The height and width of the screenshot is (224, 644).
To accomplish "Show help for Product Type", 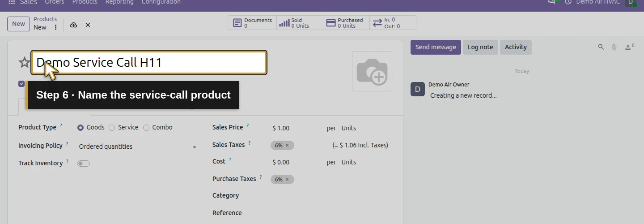I will point(61,126).
